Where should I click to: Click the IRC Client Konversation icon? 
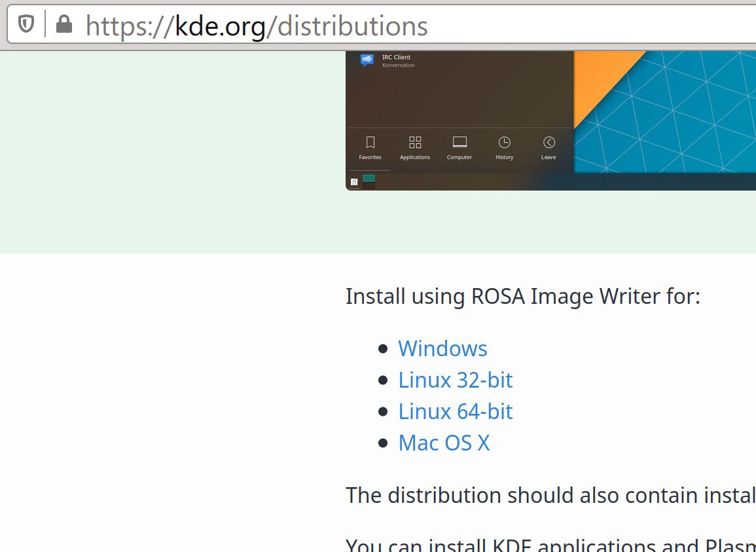[x=367, y=60]
